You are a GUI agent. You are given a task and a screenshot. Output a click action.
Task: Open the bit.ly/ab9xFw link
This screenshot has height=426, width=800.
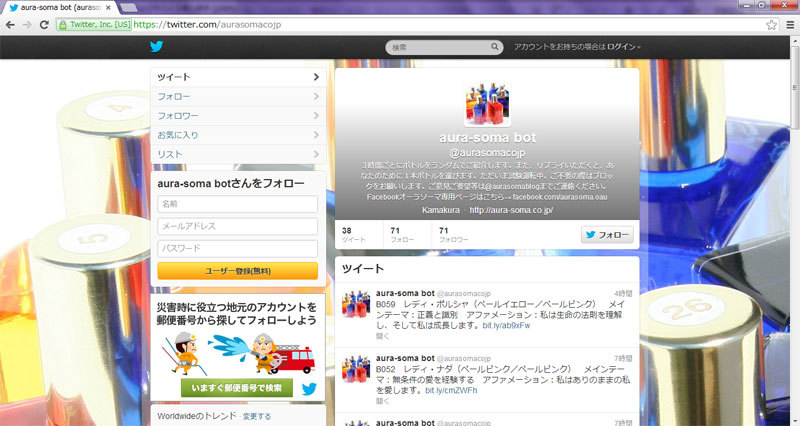point(506,325)
